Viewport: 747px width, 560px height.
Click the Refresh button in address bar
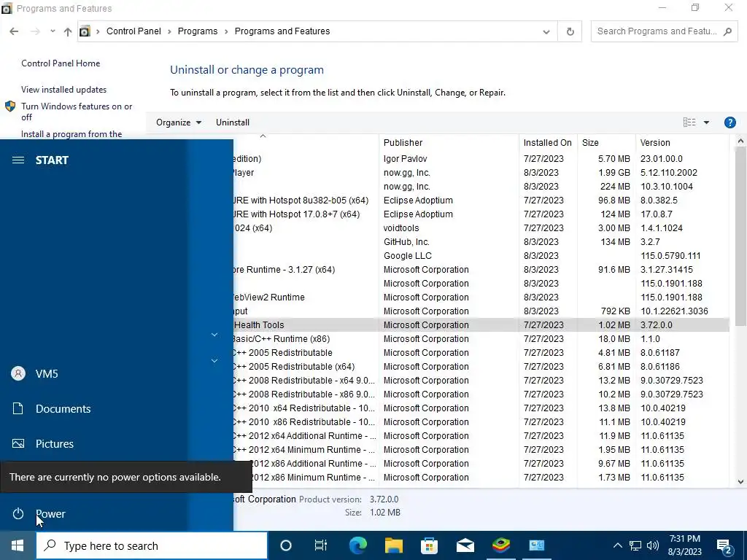pos(570,31)
